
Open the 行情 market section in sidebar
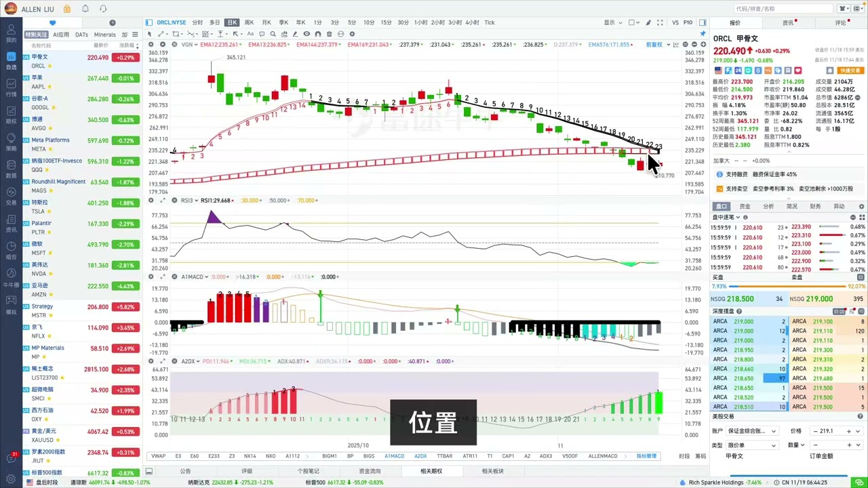pyautogui.click(x=11, y=88)
